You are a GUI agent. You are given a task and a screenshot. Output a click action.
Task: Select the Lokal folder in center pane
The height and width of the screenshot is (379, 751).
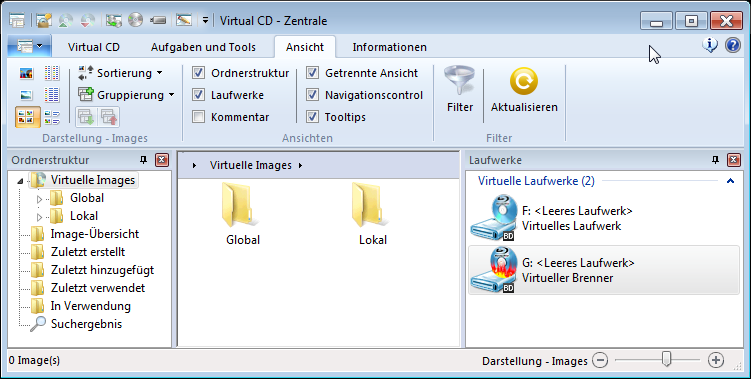click(x=373, y=214)
